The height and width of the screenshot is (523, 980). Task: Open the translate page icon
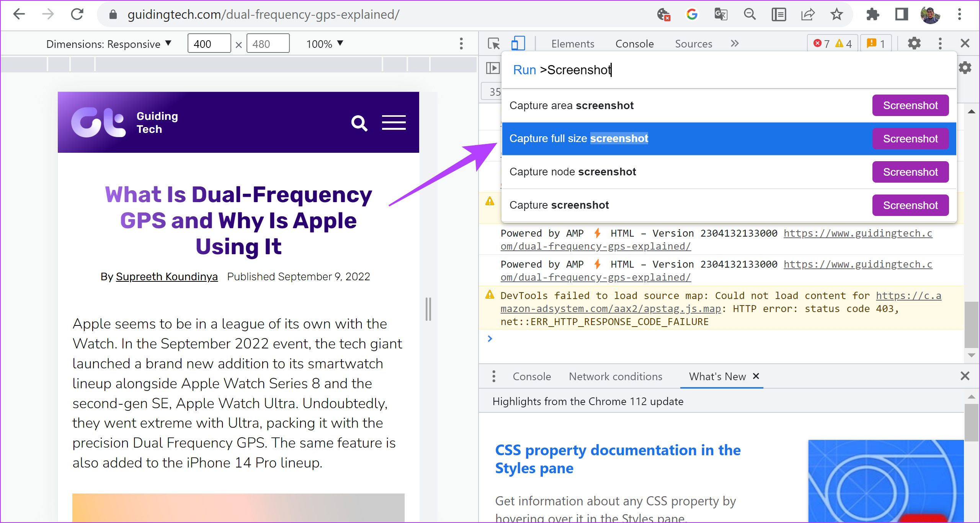point(721,15)
